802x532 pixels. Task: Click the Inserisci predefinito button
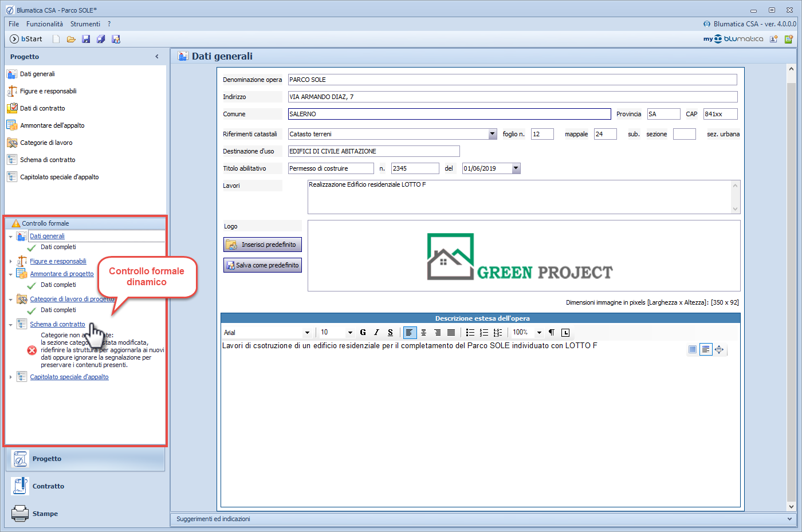click(262, 245)
